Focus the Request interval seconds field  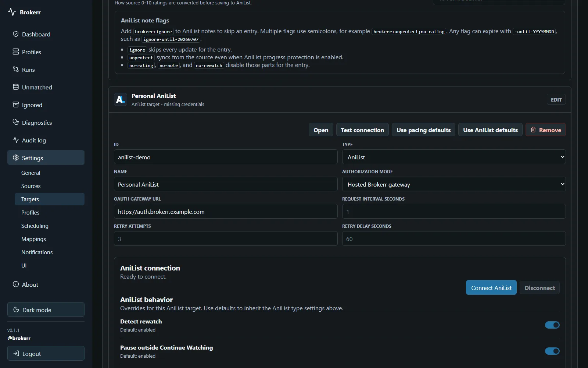point(454,211)
